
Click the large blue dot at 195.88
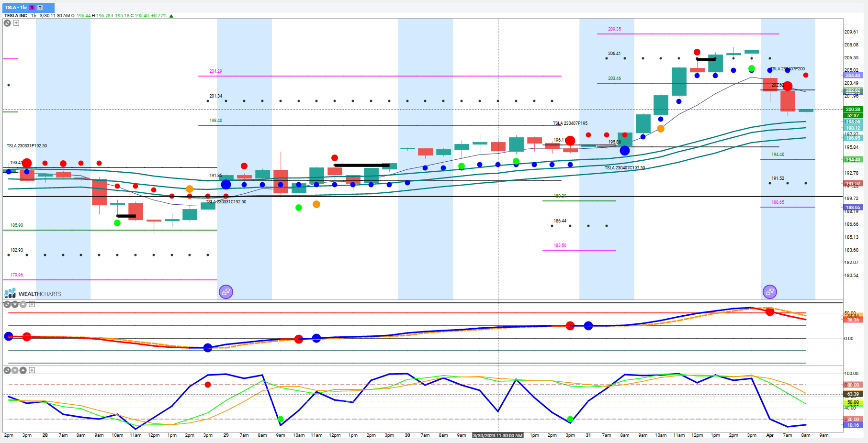point(625,151)
